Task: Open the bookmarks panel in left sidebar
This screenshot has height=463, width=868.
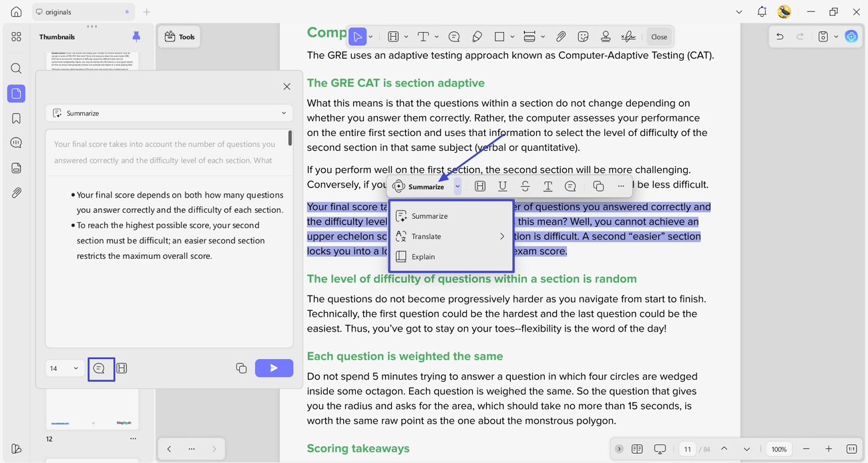Action: (x=16, y=118)
